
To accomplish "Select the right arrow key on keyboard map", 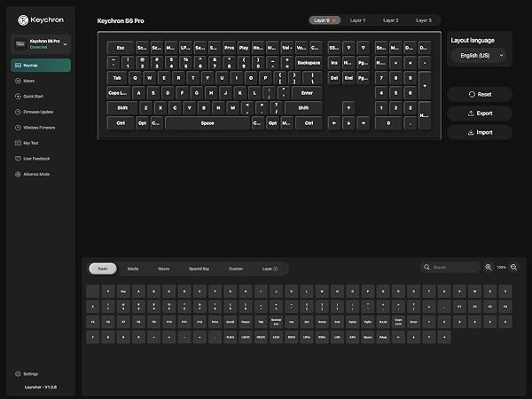I will coord(363,123).
